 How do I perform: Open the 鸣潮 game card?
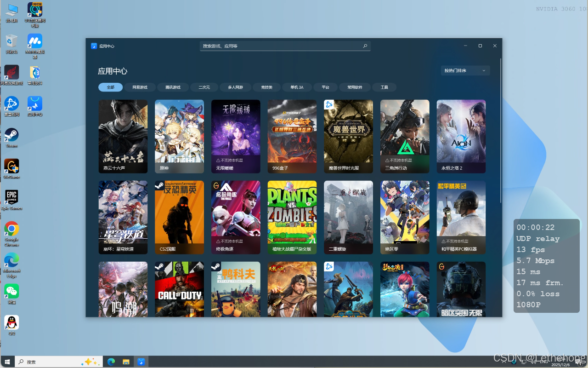123,289
